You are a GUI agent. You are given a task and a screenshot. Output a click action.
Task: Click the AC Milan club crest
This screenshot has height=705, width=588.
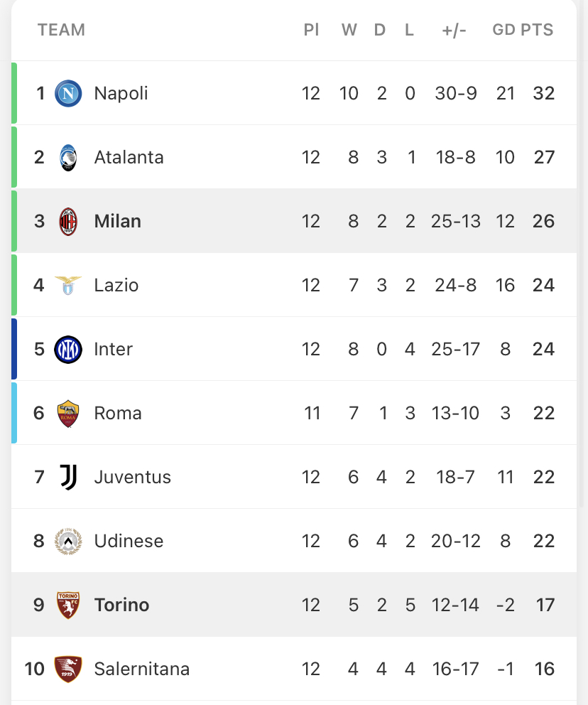pyautogui.click(x=68, y=222)
